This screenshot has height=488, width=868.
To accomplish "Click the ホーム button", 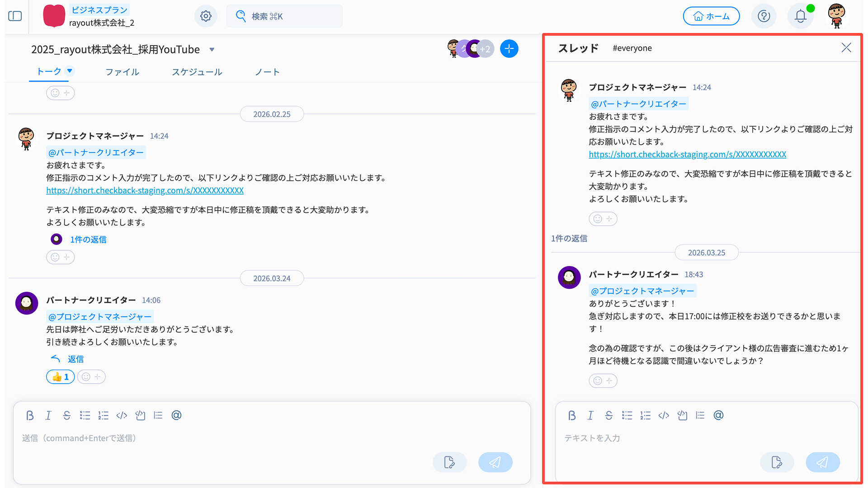I will (x=711, y=16).
